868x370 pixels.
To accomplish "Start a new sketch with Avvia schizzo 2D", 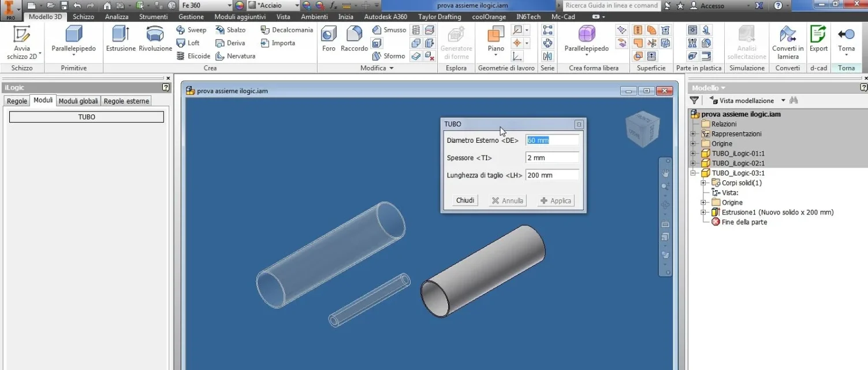I will (22, 42).
